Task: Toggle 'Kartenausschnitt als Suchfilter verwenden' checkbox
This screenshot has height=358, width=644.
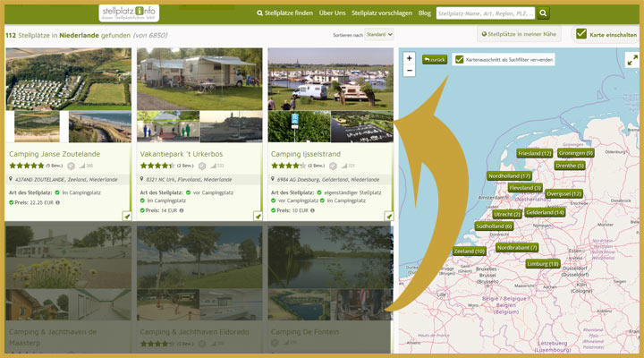Action: click(460, 59)
